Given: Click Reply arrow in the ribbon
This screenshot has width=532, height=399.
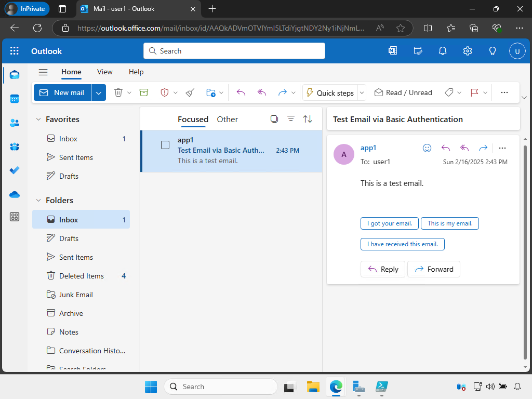Looking at the screenshot, I should 241,92.
